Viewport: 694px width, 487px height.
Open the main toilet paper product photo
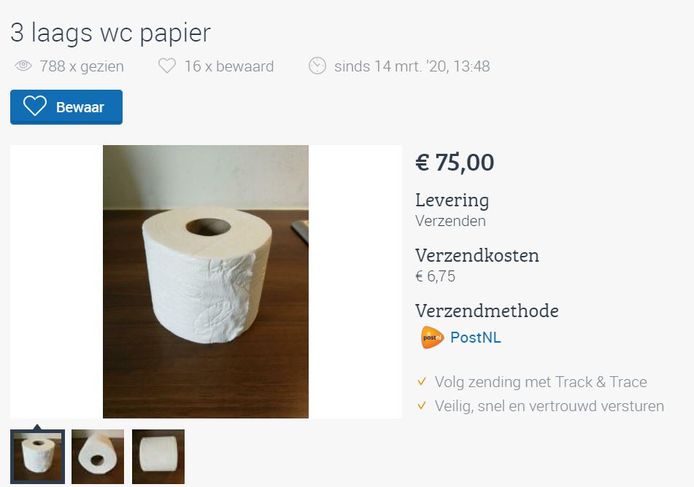point(206,282)
